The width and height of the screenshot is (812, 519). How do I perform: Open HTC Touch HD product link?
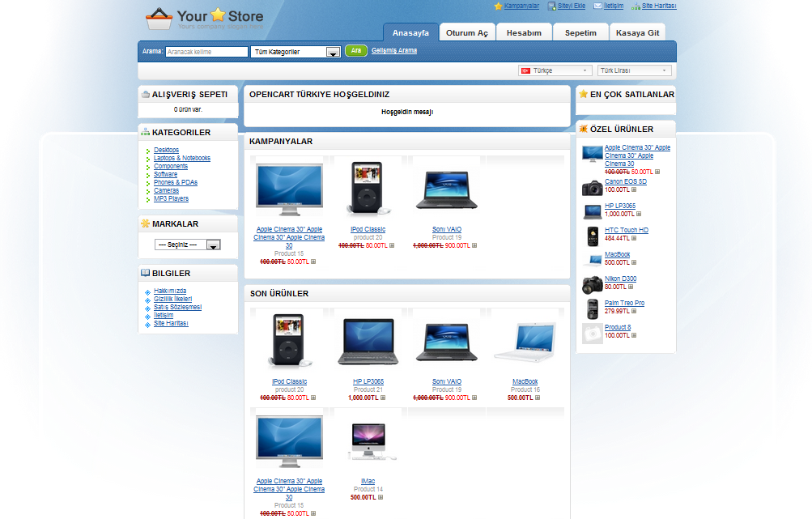coord(627,230)
